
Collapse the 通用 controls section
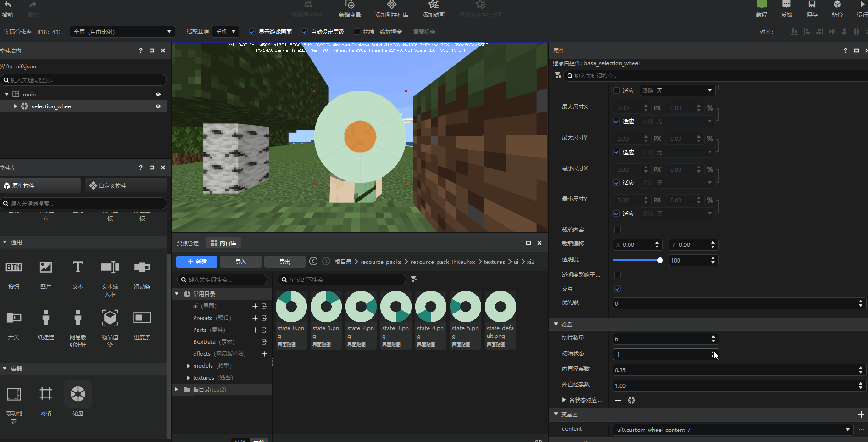tap(5, 242)
